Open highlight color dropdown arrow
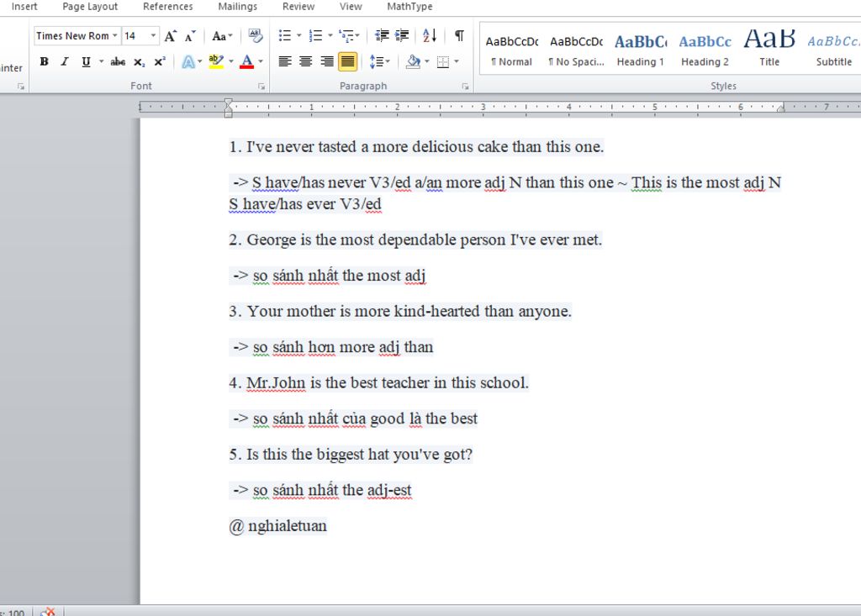Image resolution: width=861 pixels, height=616 pixels. [231, 61]
